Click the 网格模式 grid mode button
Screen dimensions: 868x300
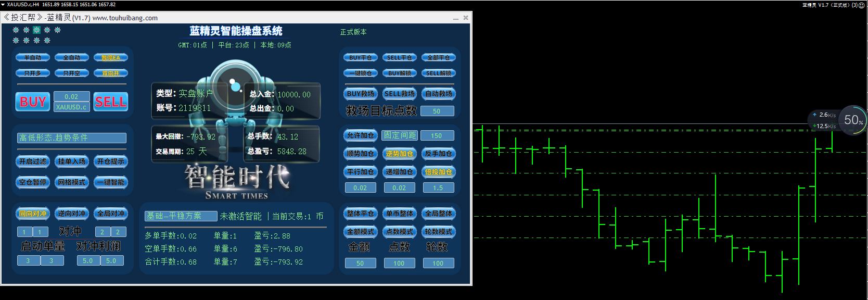pos(72,182)
